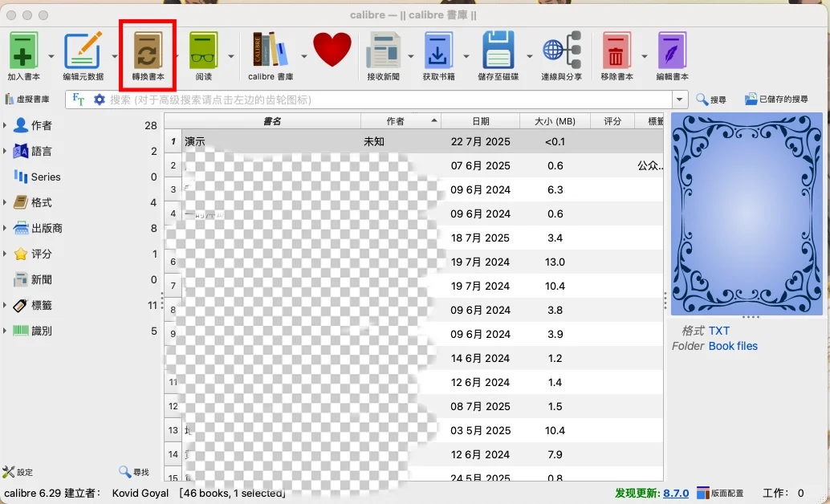
Task: Click the Book files folder link
Action: (x=733, y=346)
